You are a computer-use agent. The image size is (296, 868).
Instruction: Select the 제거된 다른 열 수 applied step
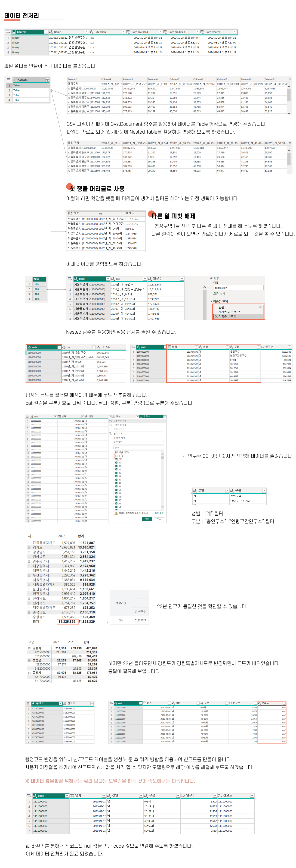coord(229,312)
